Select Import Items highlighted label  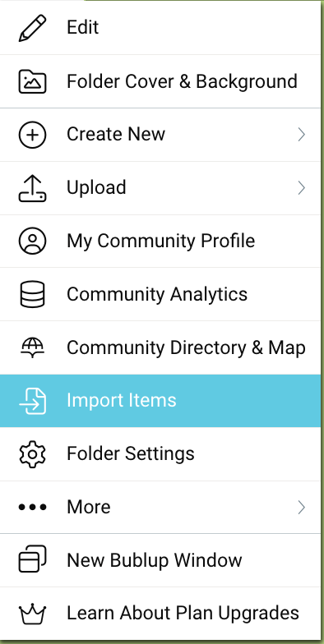pos(122,401)
